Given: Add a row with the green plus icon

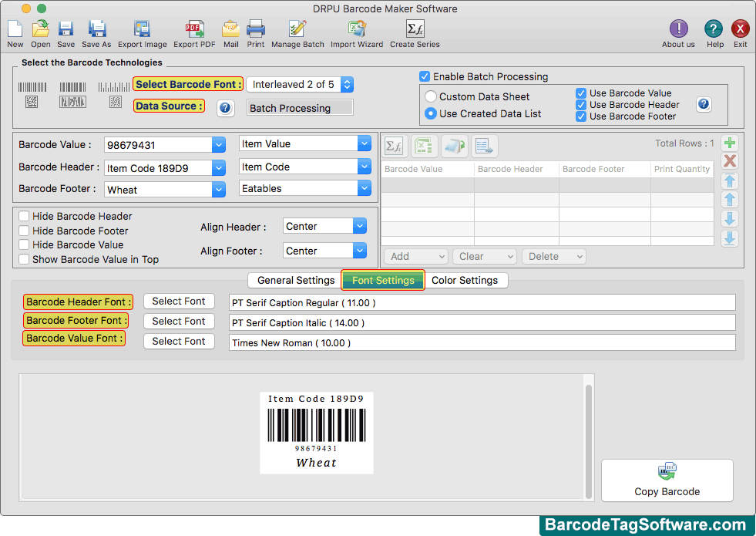Looking at the screenshot, I should 730,143.
